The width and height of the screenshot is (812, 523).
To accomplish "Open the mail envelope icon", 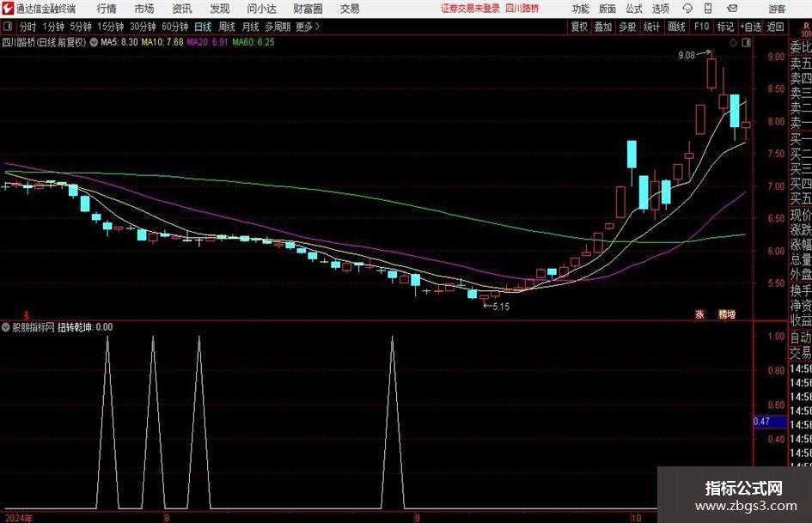I will pos(732,9).
